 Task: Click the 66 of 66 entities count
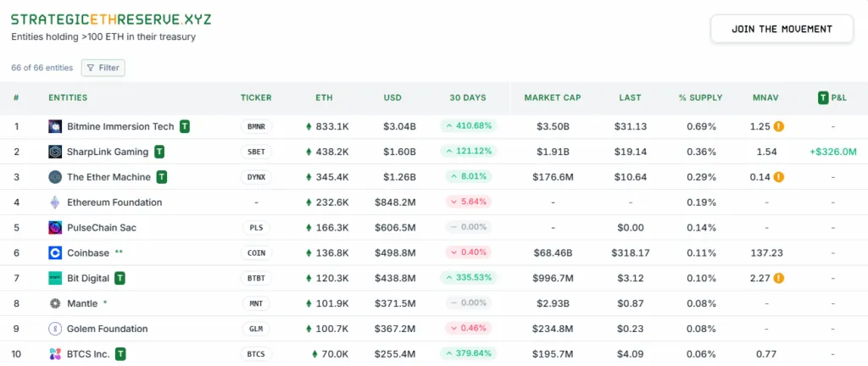pyautogui.click(x=42, y=68)
